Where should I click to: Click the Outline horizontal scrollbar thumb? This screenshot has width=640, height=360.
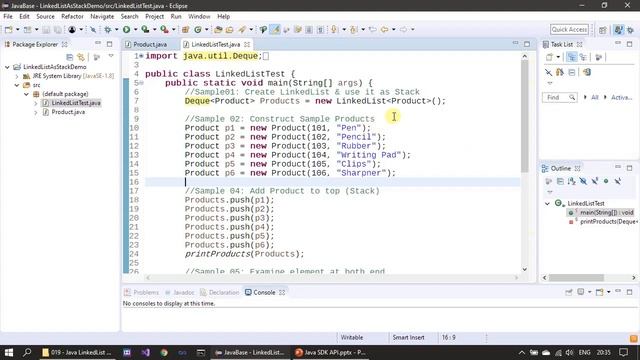tap(576, 278)
